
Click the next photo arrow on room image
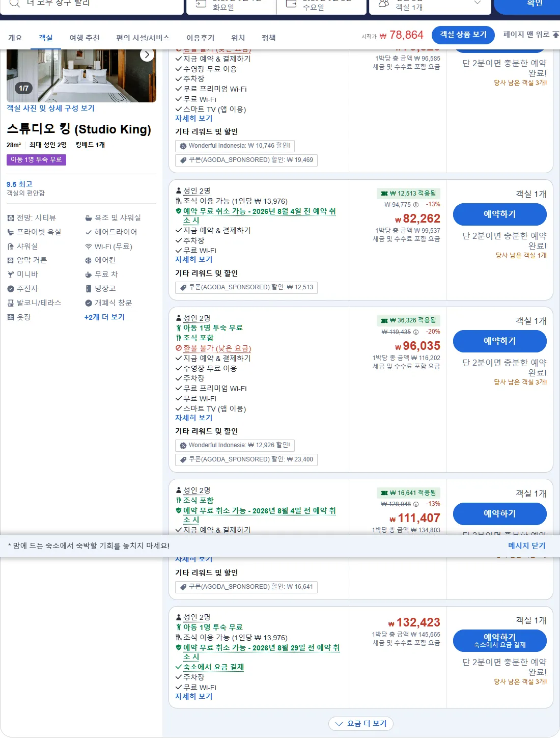point(147,54)
